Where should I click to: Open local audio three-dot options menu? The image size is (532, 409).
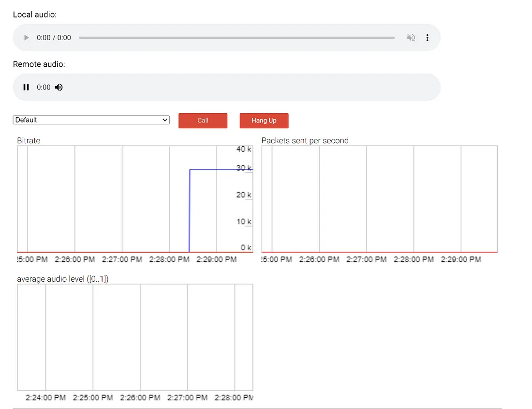coord(427,38)
